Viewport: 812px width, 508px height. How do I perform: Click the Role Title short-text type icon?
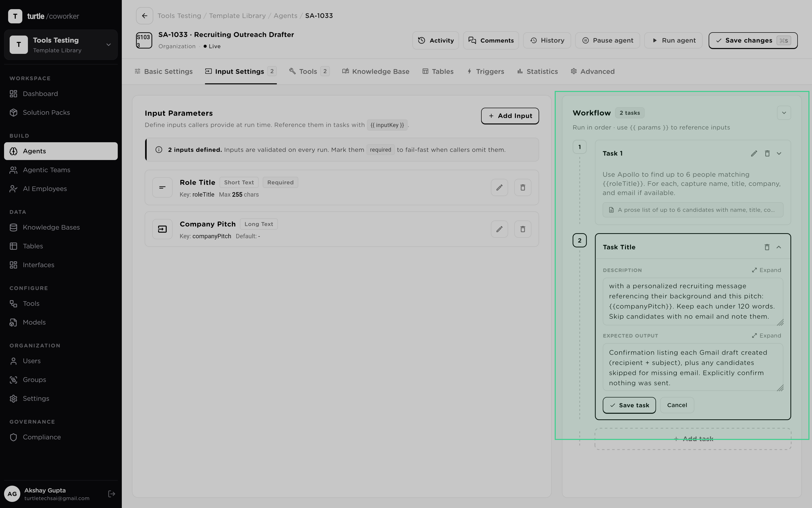(162, 187)
